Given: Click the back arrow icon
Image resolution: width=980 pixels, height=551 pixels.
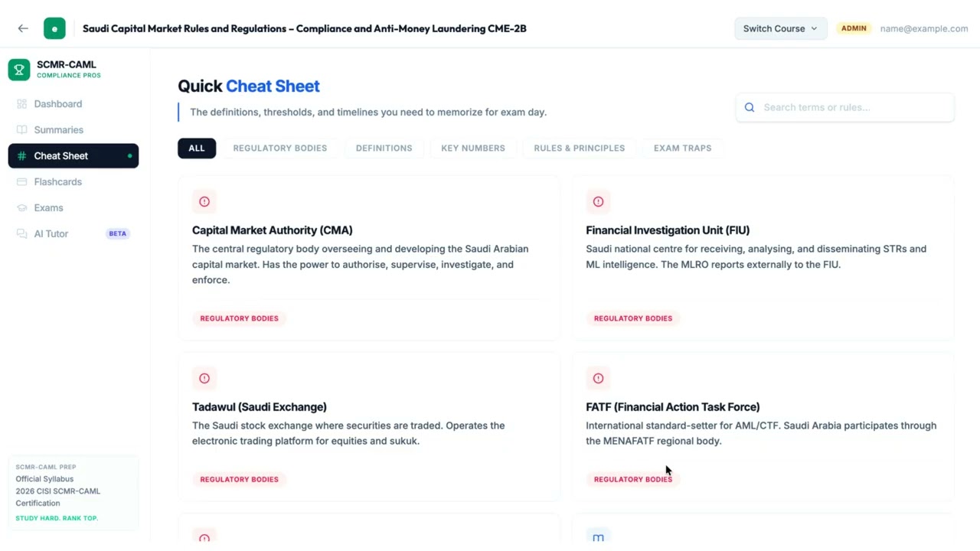Looking at the screenshot, I should click(x=23, y=28).
